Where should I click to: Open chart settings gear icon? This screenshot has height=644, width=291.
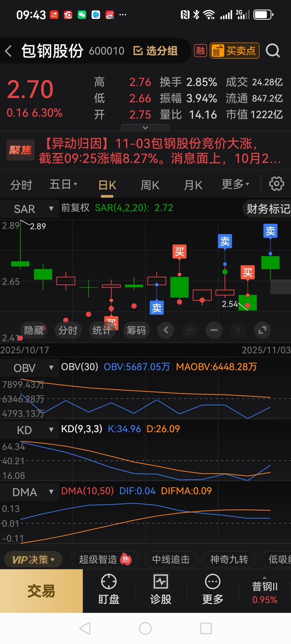click(x=276, y=184)
